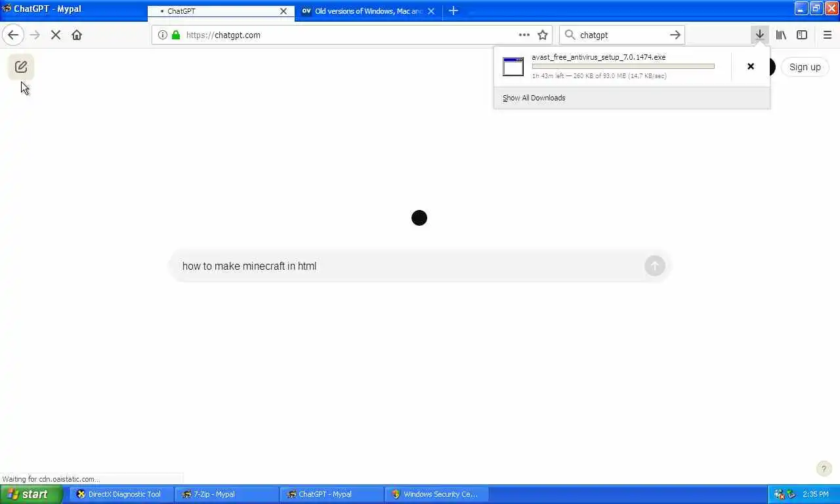
Task: Send the ChatGPT prompt with arrow button
Action: [654, 266]
